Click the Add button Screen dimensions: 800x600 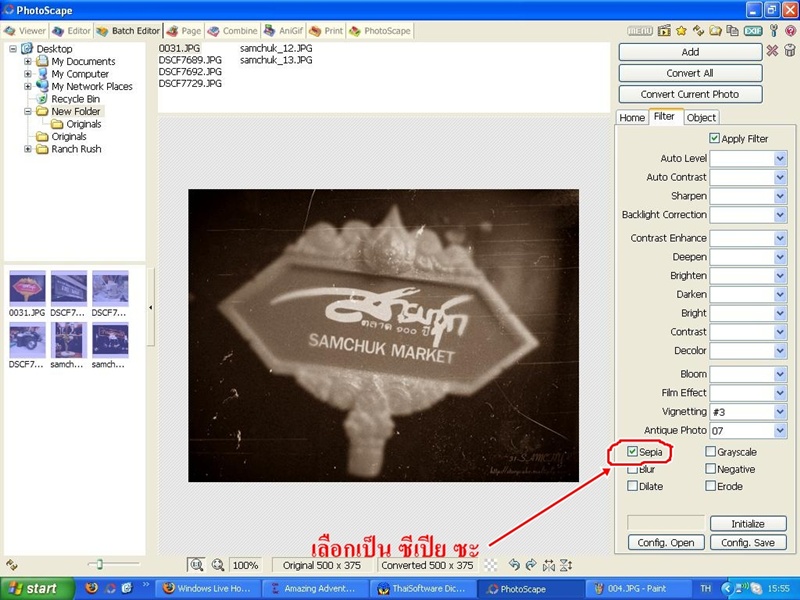[690, 52]
